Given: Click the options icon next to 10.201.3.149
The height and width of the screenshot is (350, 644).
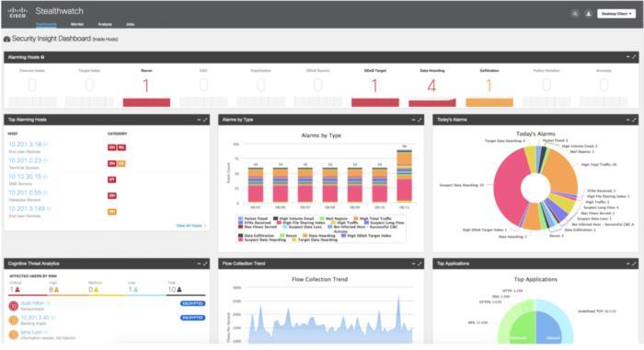Looking at the screenshot, I should pos(49,208).
